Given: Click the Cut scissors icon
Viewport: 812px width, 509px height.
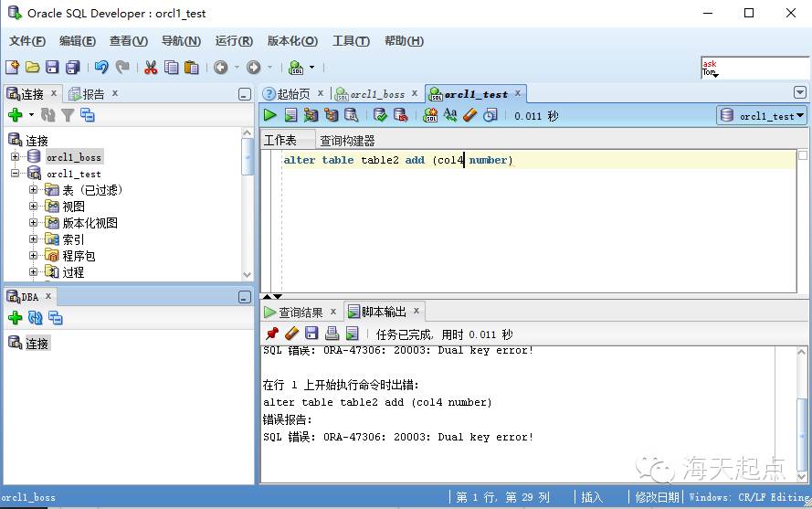Looking at the screenshot, I should tap(151, 67).
